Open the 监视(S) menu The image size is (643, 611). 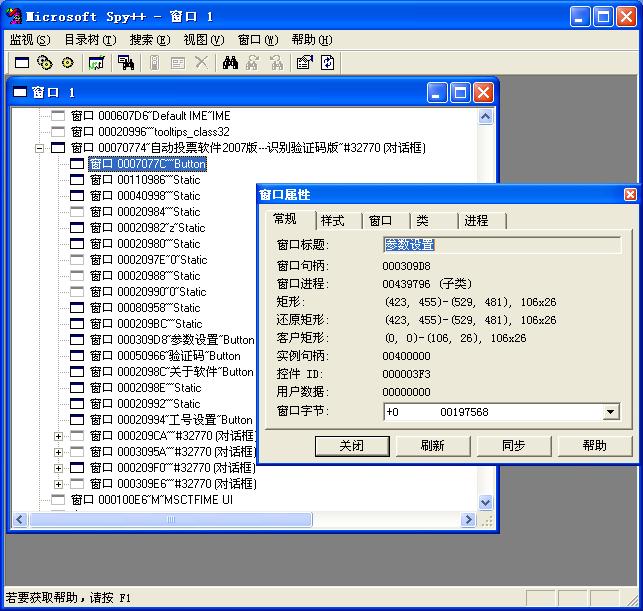tap(30, 40)
